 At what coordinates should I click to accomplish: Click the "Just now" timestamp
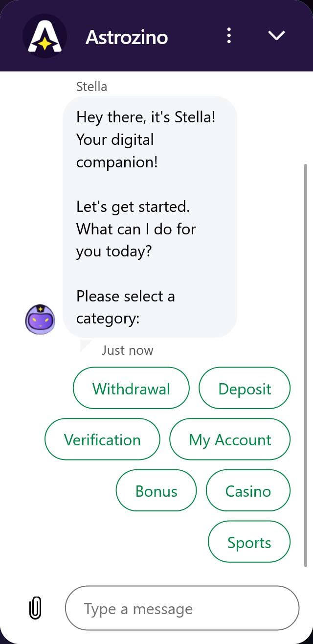coord(128,350)
